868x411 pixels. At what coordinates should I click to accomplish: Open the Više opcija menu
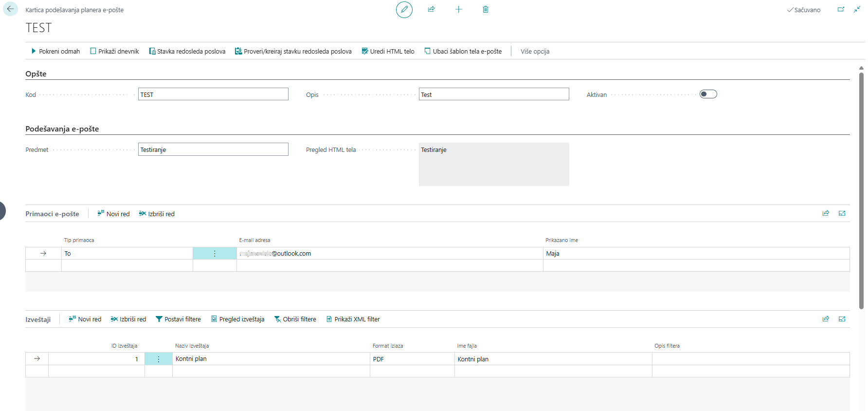point(535,51)
